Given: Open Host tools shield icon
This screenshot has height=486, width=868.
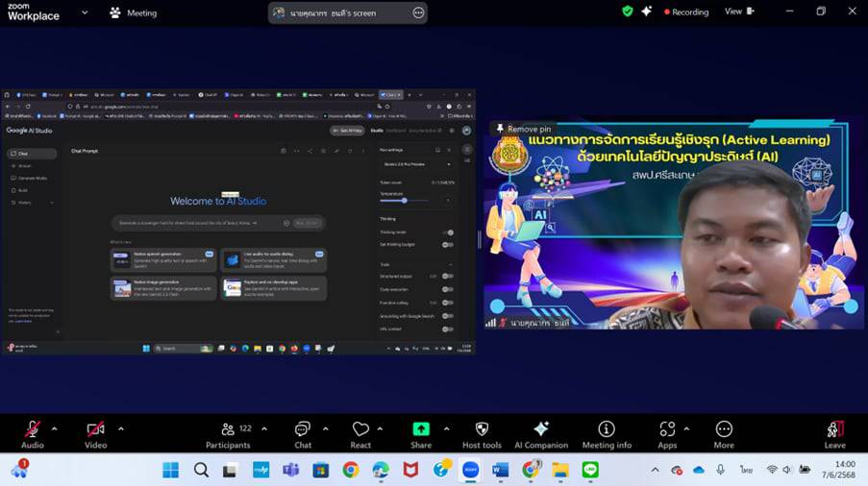Looking at the screenshot, I should [x=482, y=429].
